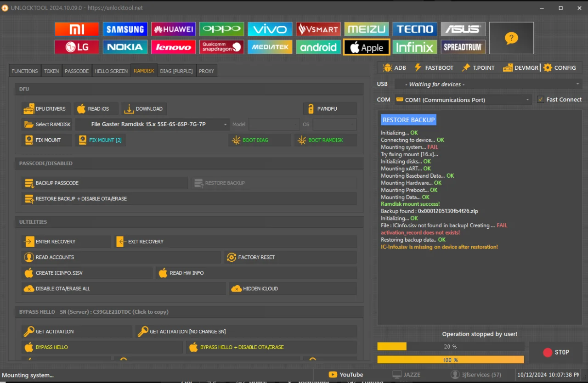This screenshot has width=588, height=383.
Task: Open the Meizu brand tile
Action: point(367,29)
